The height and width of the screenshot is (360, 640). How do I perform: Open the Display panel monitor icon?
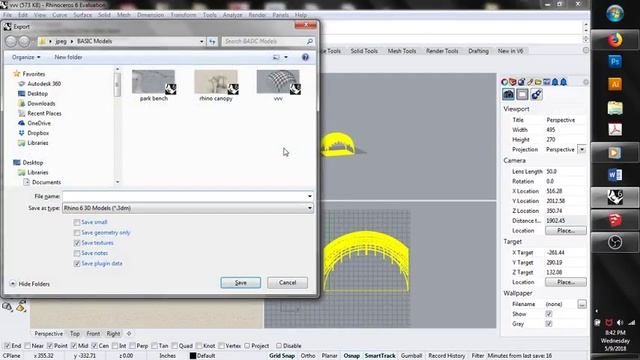547,82
